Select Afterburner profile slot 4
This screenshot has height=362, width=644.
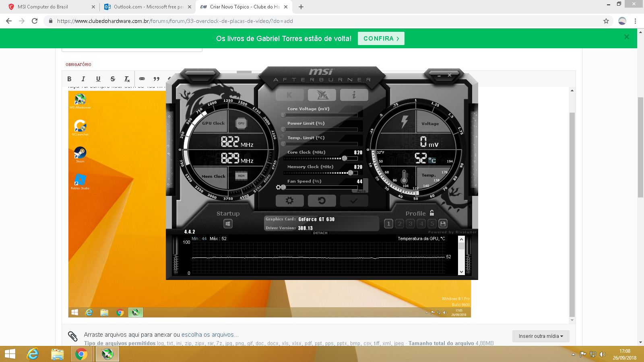tap(421, 224)
